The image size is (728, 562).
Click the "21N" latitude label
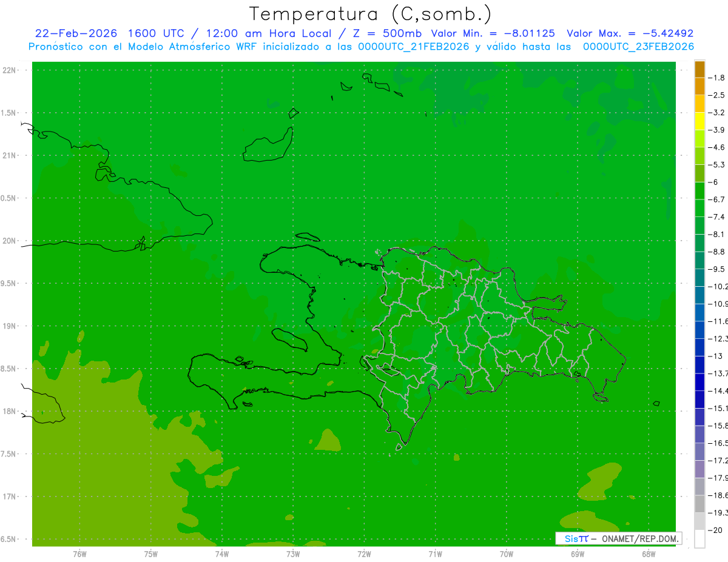click(x=10, y=155)
